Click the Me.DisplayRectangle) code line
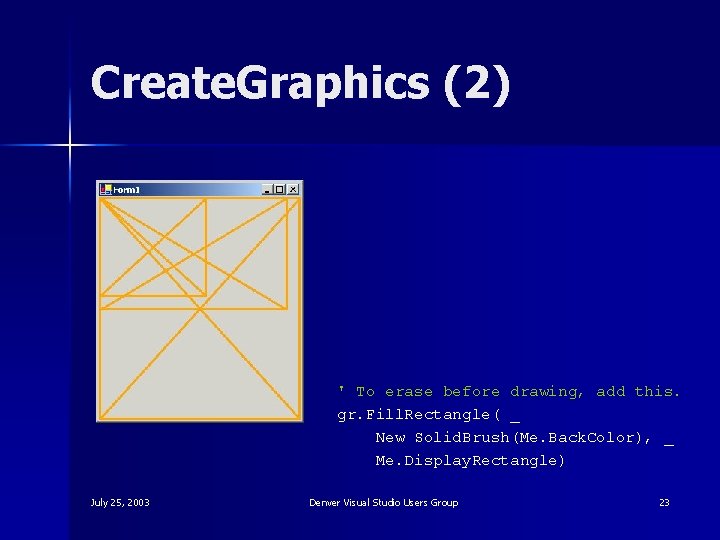720x540 pixels. (470, 461)
